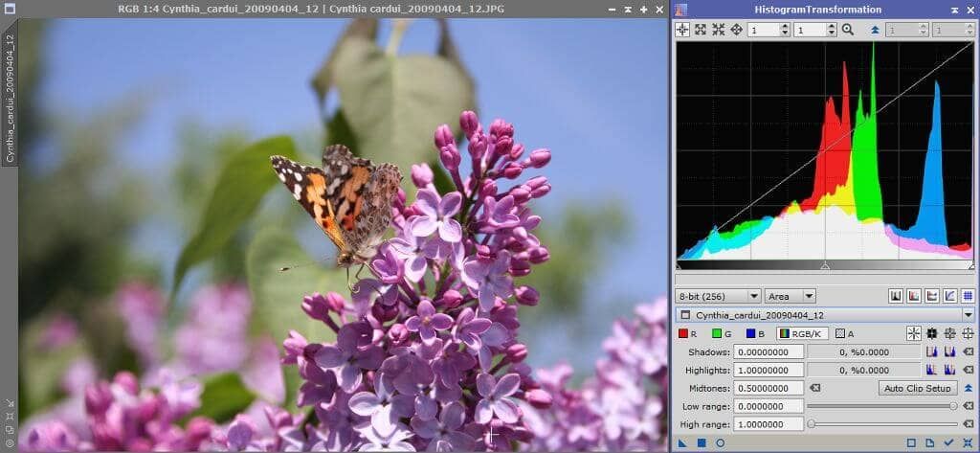The width and height of the screenshot is (980, 453).
Task: Collapse the top histogram section with the double-arrow
Action: [876, 30]
